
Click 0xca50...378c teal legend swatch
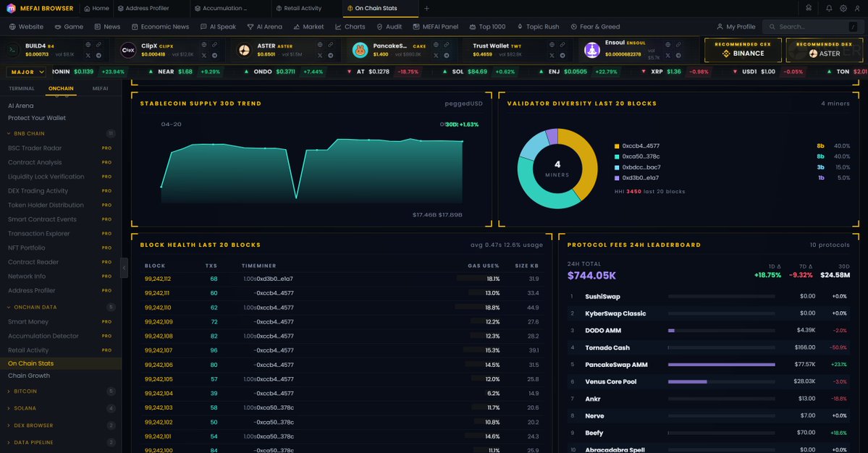617,156
